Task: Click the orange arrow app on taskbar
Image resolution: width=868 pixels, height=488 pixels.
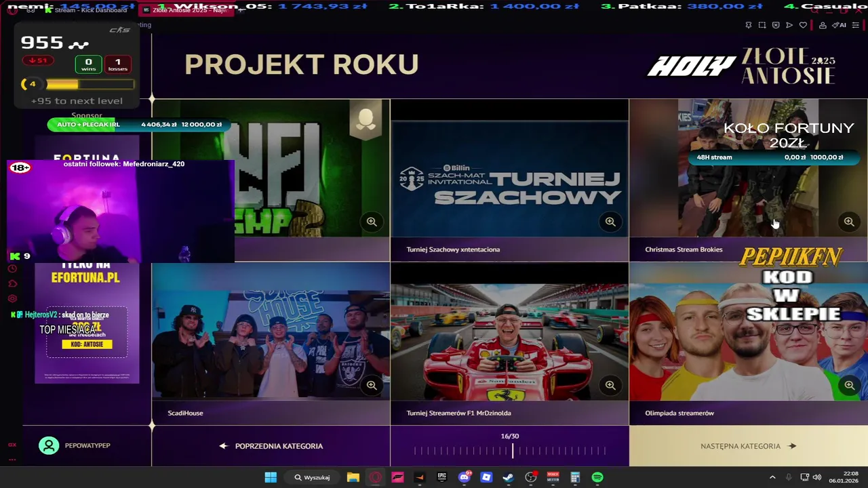Action: [419, 477]
